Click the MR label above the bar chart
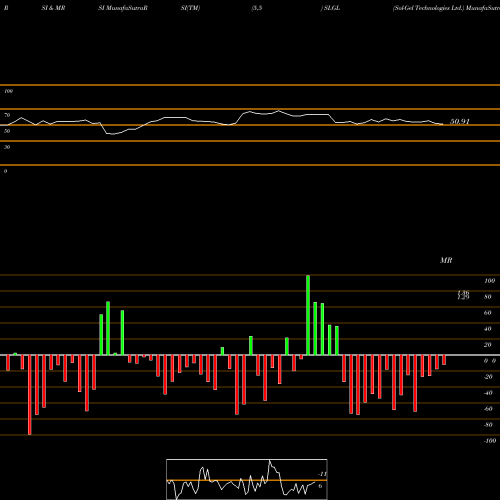Viewport: 500px width, 500px height. (446, 260)
